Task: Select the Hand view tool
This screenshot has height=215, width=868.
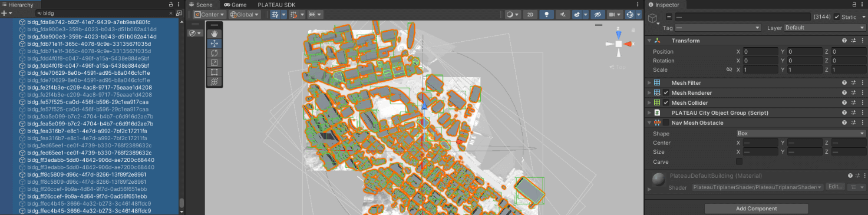Action: point(214,34)
